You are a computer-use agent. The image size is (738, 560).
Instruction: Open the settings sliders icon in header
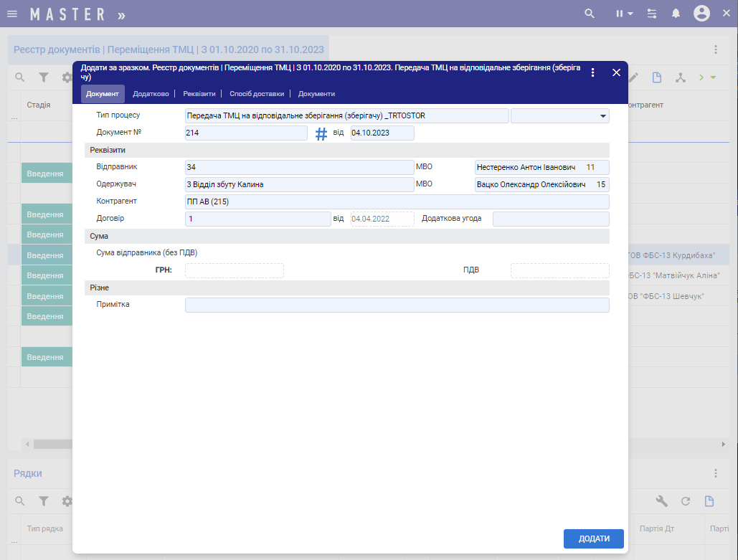click(x=651, y=14)
